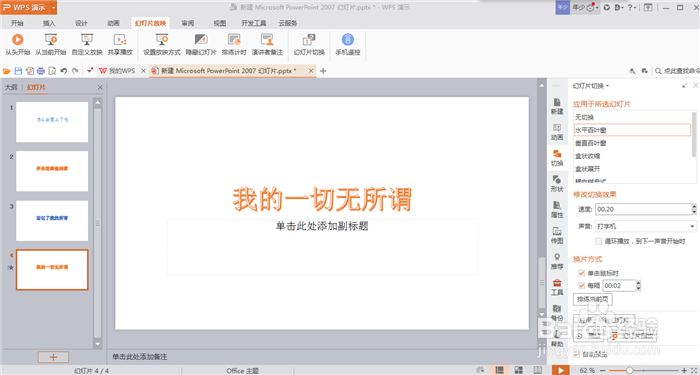Screen dimensions: 700x375
Task: Click the zoom slider handle in status bar
Action: click(629, 370)
